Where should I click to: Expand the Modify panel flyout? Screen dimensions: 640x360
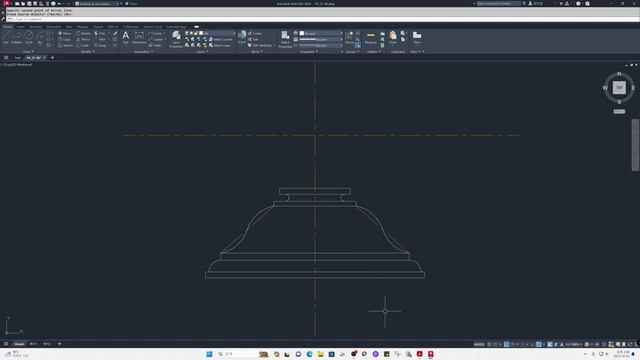[x=88, y=52]
